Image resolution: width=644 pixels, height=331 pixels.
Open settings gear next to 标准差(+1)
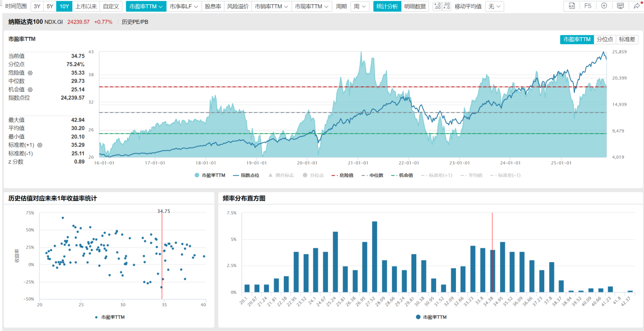point(40,145)
